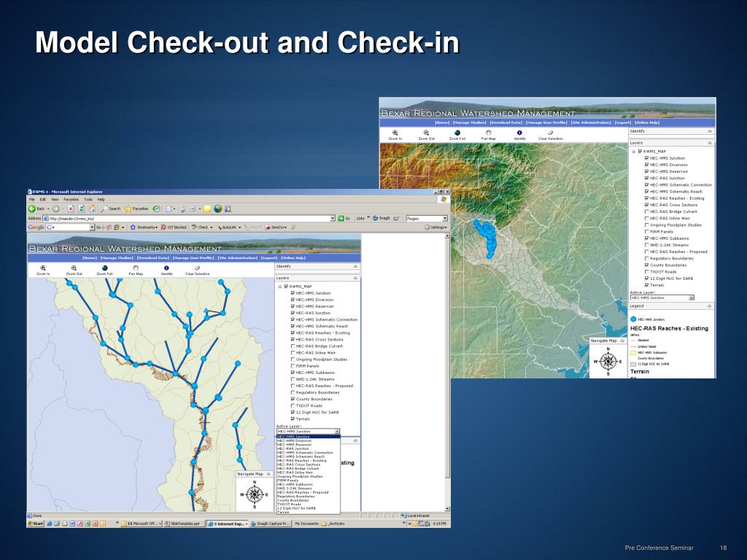
Task: Click the Windows Start button
Action: tap(36, 524)
